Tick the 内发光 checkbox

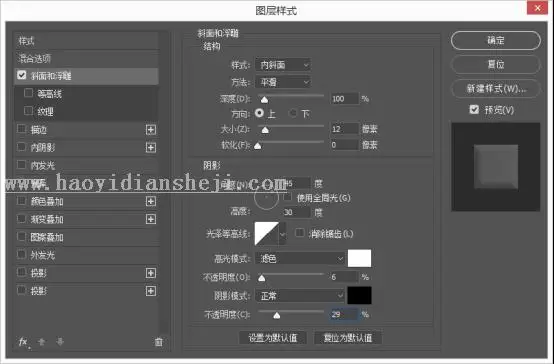(22, 164)
